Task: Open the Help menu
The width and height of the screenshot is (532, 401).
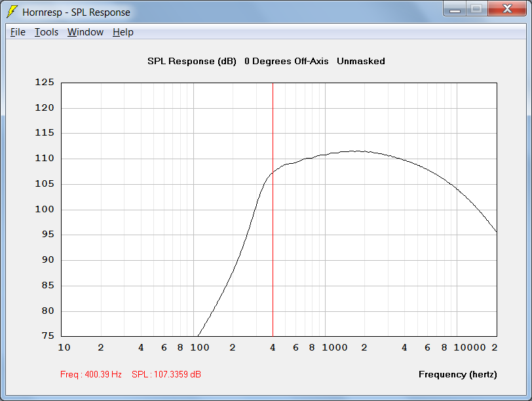Action: point(123,32)
